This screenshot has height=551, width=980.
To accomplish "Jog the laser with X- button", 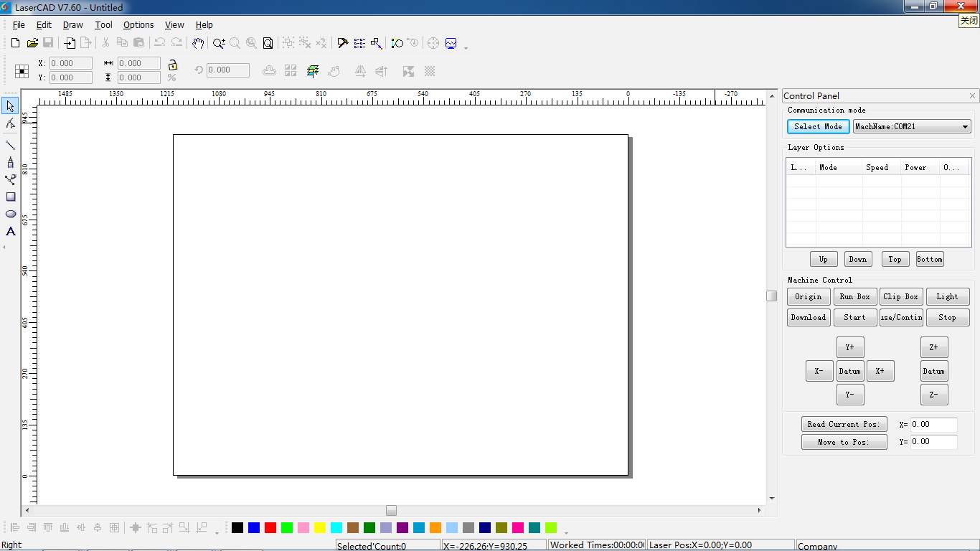I will (819, 371).
